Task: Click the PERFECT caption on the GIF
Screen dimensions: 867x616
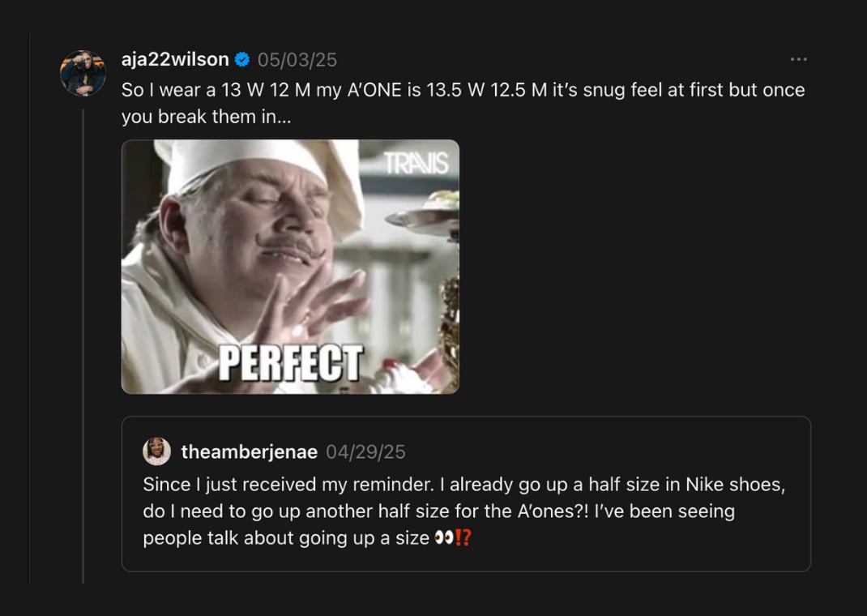Action: (x=290, y=362)
